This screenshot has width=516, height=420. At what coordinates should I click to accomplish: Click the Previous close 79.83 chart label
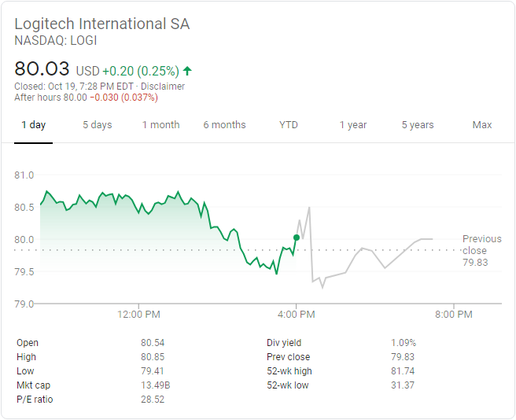pyautogui.click(x=481, y=250)
